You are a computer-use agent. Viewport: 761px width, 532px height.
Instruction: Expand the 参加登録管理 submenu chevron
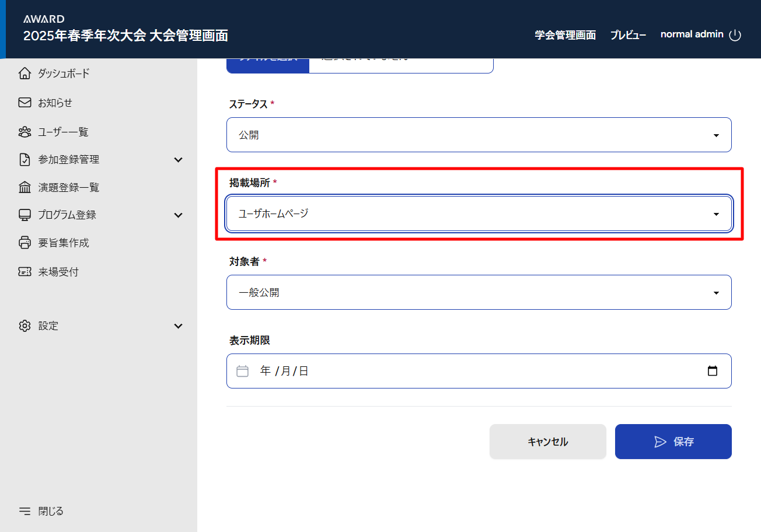tap(179, 160)
